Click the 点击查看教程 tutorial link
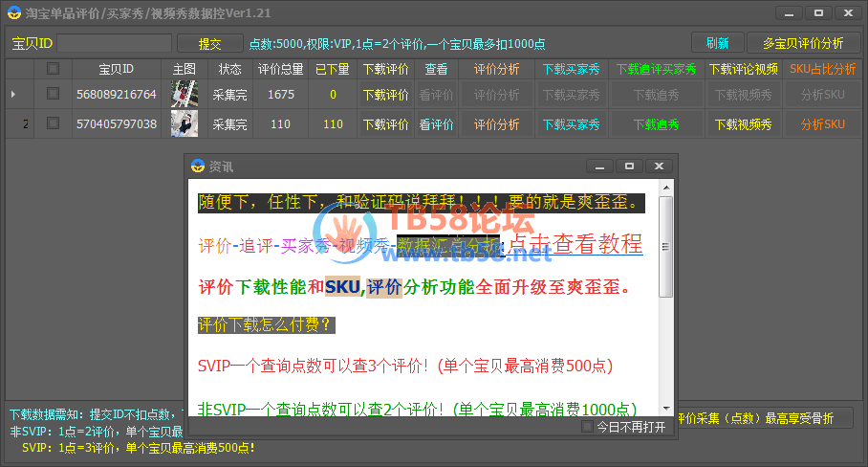This screenshot has height=467, width=868. tap(575, 244)
